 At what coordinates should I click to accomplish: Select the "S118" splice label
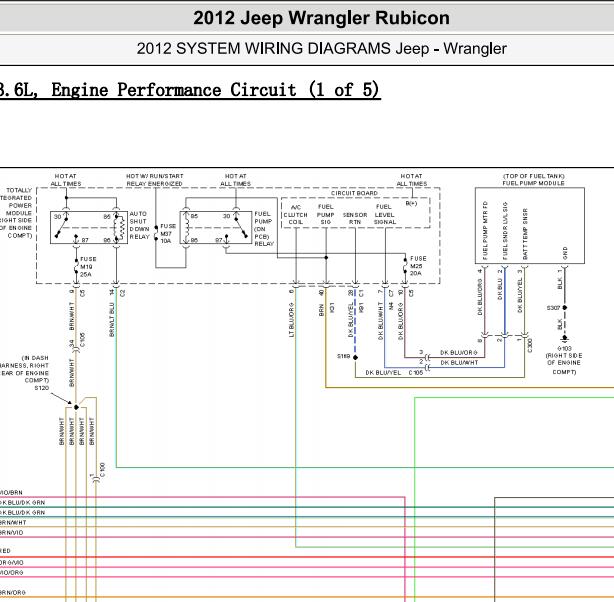click(x=343, y=356)
